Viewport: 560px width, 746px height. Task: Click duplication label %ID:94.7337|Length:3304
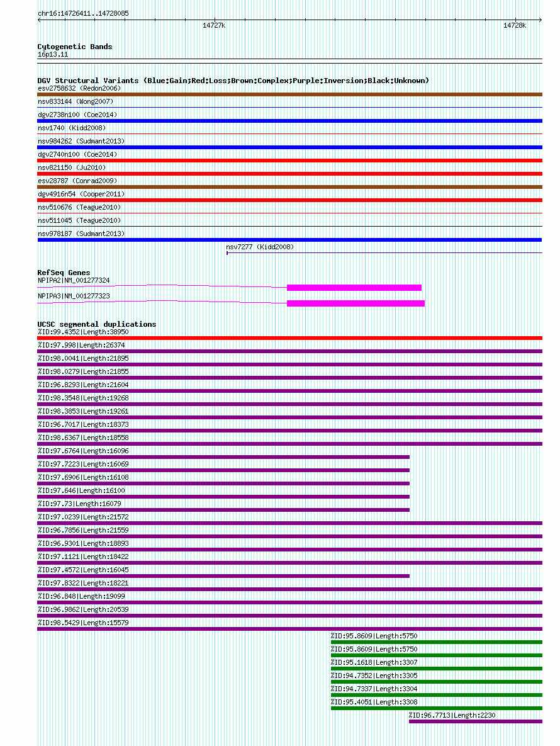tap(374, 689)
